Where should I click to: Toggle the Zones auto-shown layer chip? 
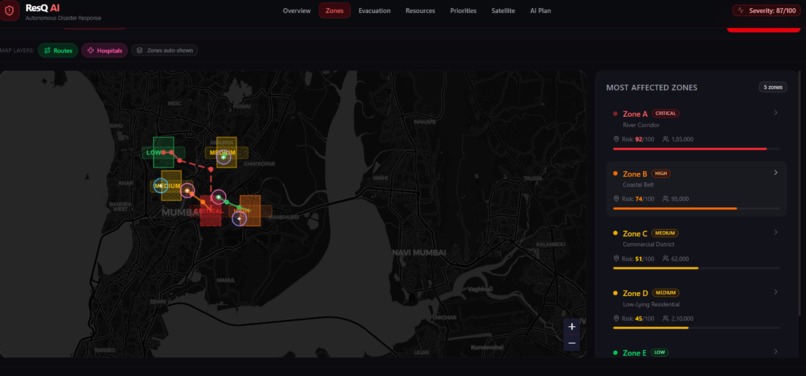tap(164, 50)
